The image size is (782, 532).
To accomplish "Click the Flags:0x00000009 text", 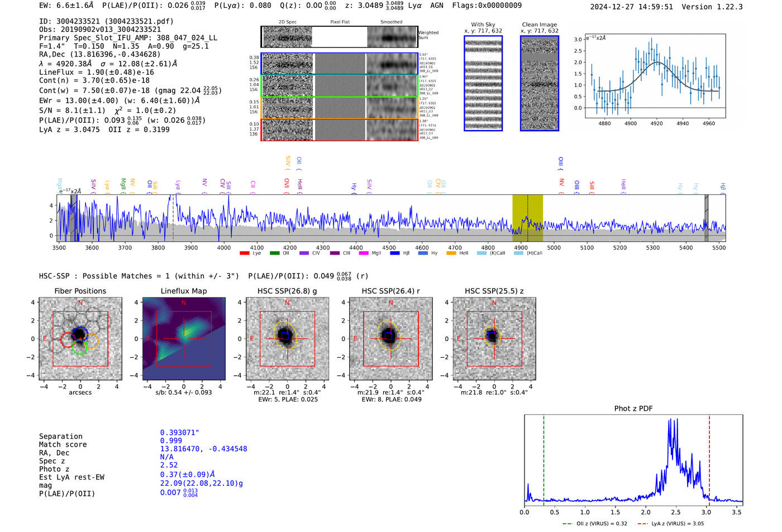I will (x=487, y=6).
